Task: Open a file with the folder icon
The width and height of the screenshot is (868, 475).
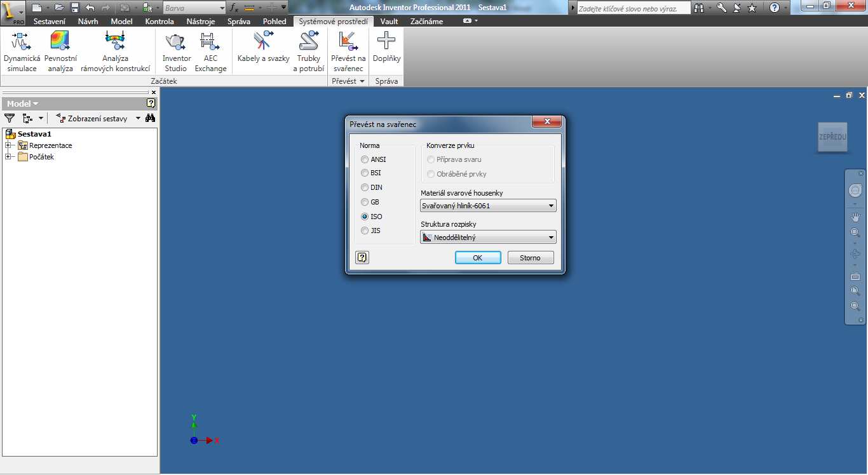Action: tap(60, 8)
